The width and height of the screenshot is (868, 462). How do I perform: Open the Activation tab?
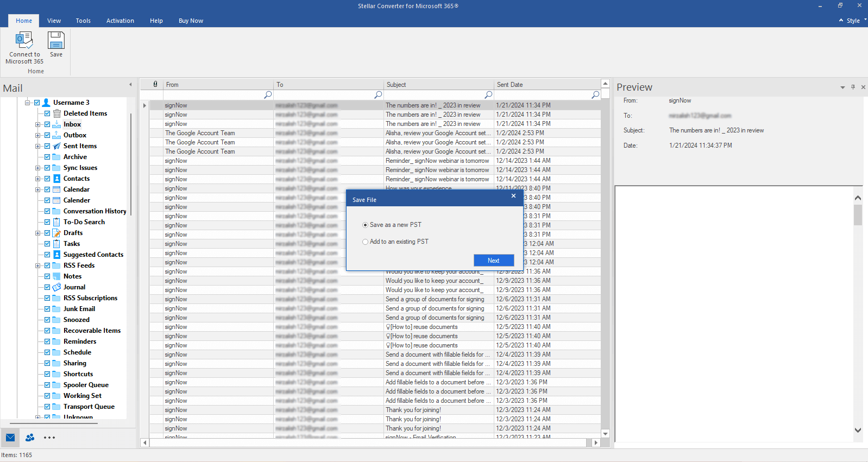120,21
